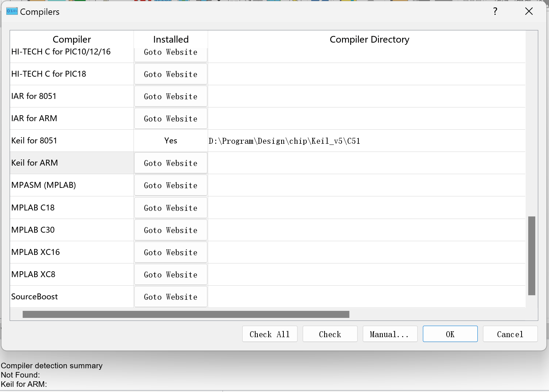The width and height of the screenshot is (549, 392).
Task: Click the Keil for 8051 directory path
Action: pos(284,141)
